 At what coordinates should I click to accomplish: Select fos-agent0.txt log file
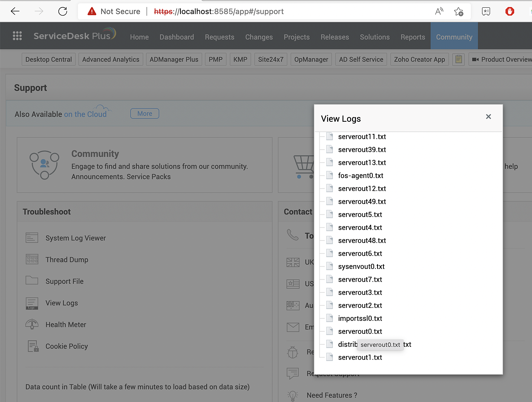361,175
